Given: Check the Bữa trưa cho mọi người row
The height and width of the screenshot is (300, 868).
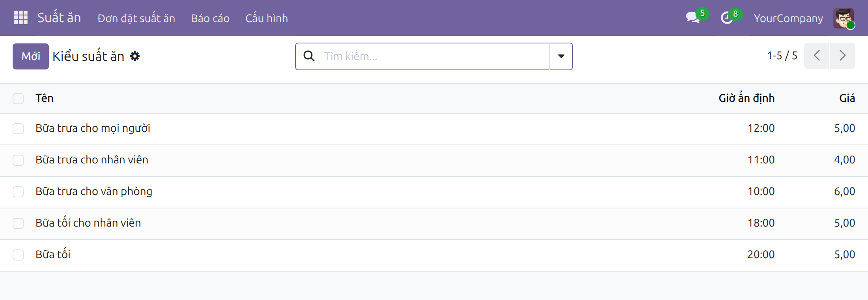Looking at the screenshot, I should click(x=18, y=129).
